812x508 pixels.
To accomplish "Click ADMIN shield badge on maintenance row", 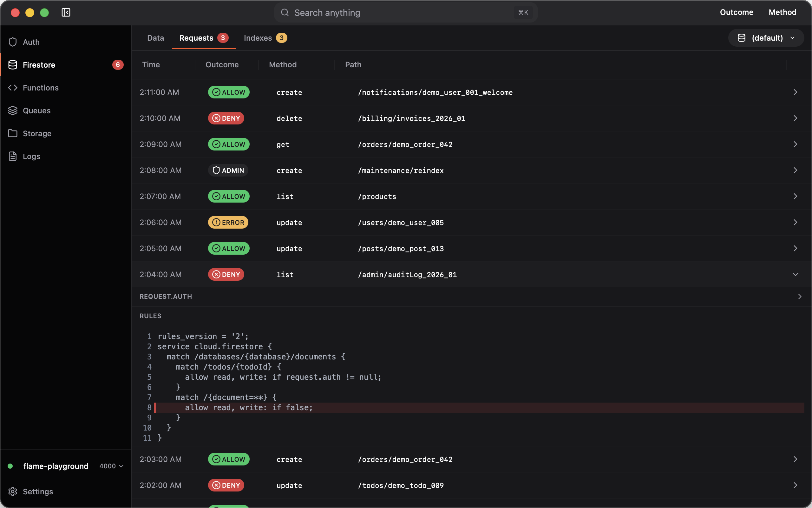I will 228,170.
